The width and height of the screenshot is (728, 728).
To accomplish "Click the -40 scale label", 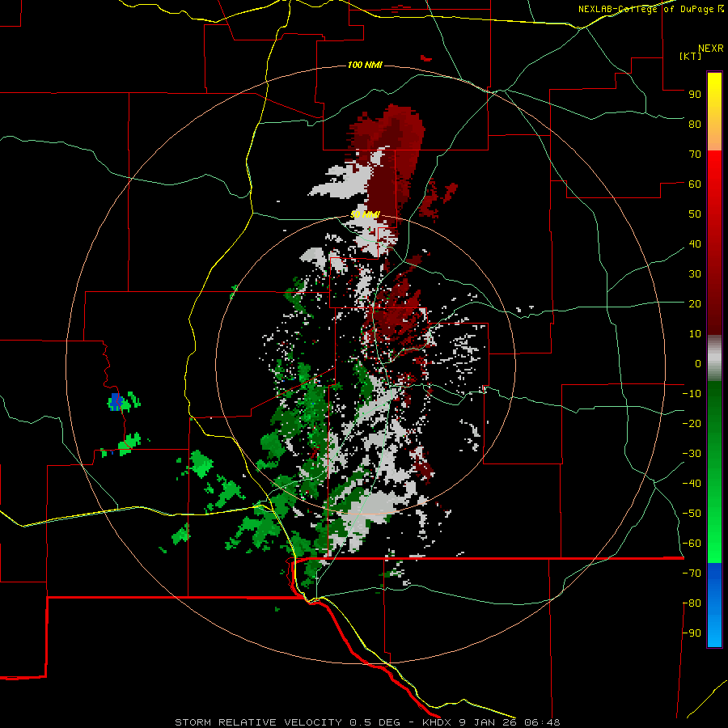I will tap(692, 484).
